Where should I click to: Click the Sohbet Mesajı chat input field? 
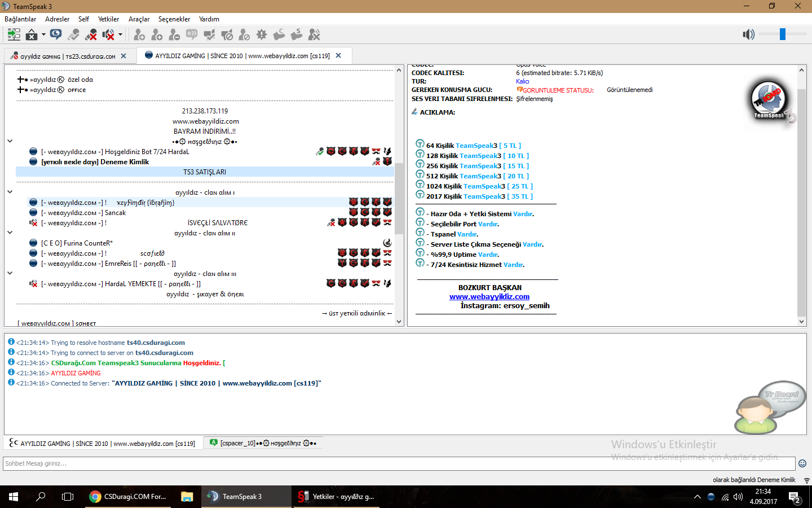click(x=399, y=463)
